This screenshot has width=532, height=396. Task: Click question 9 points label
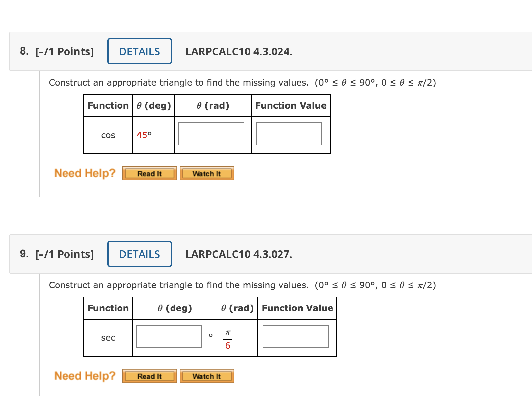pyautogui.click(x=65, y=254)
